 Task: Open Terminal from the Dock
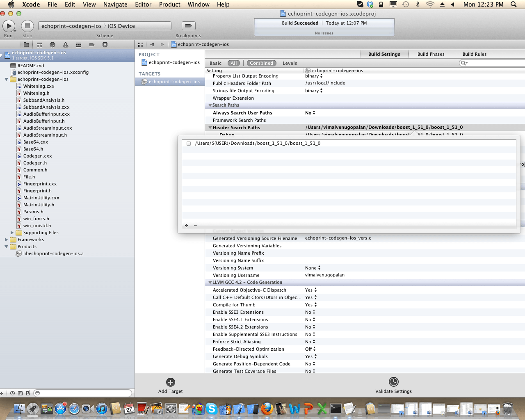(336, 409)
